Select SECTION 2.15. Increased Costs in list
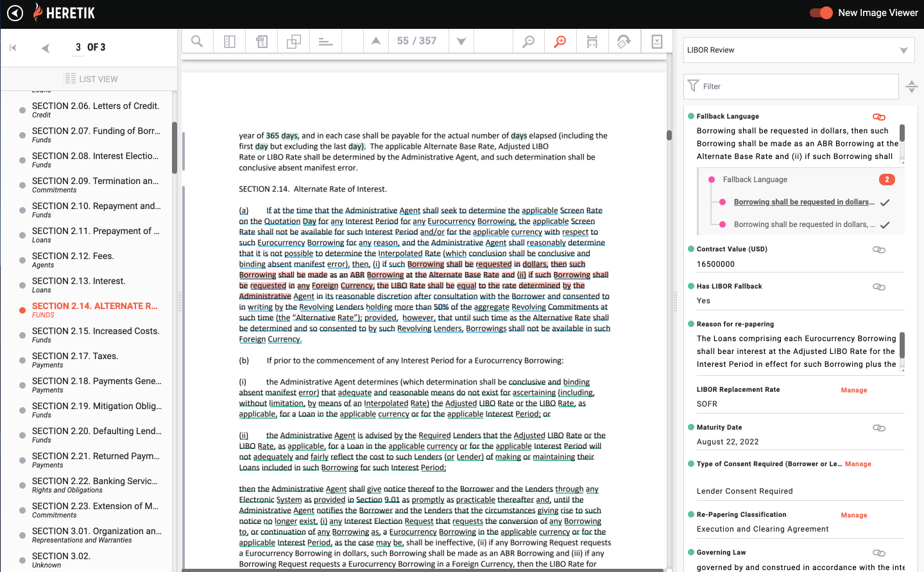The image size is (924, 572). tap(96, 332)
